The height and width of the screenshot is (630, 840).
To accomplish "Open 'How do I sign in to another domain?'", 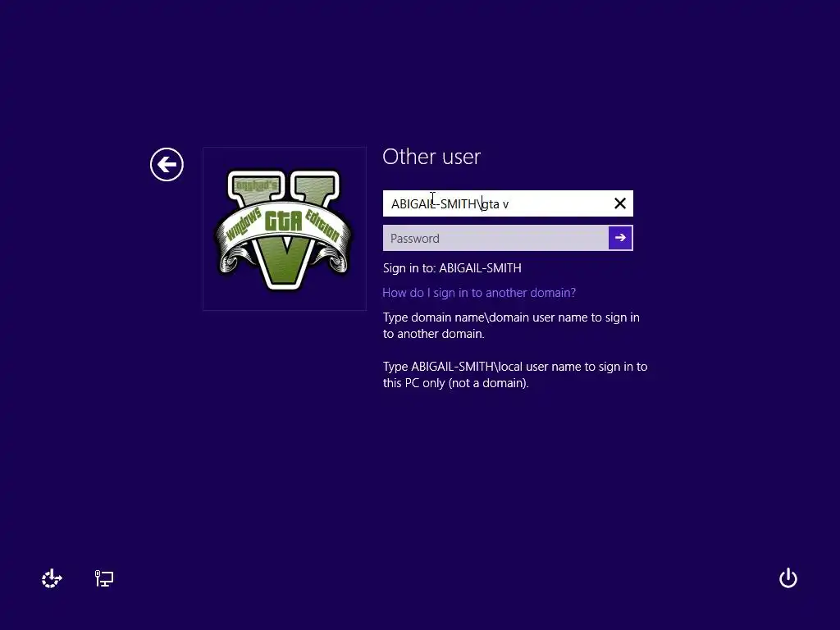I will pos(479,293).
